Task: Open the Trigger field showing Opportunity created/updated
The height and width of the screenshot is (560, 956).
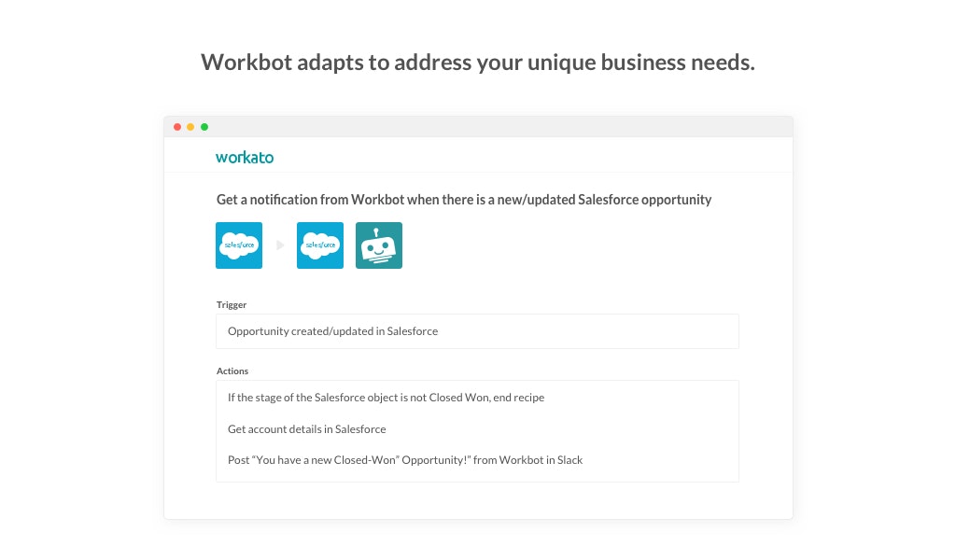Action: point(477,331)
